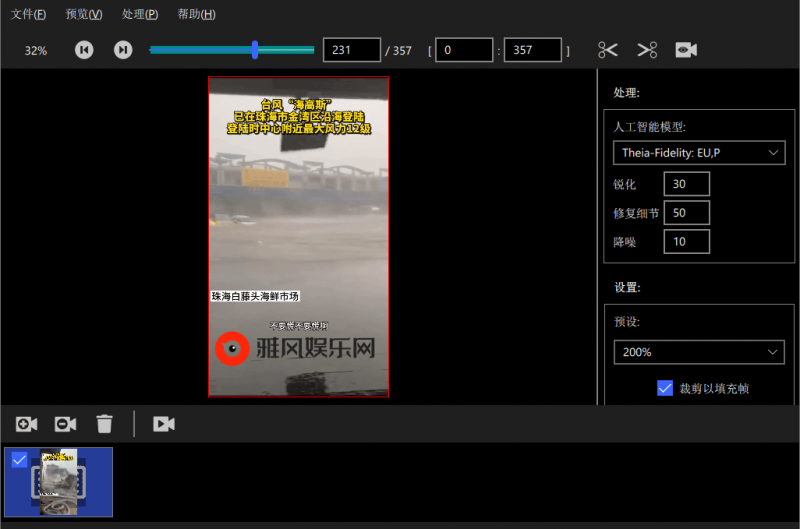This screenshot has height=529, width=800.
Task: Open the Theia-Fidelity AI model dropdown
Action: click(698, 153)
